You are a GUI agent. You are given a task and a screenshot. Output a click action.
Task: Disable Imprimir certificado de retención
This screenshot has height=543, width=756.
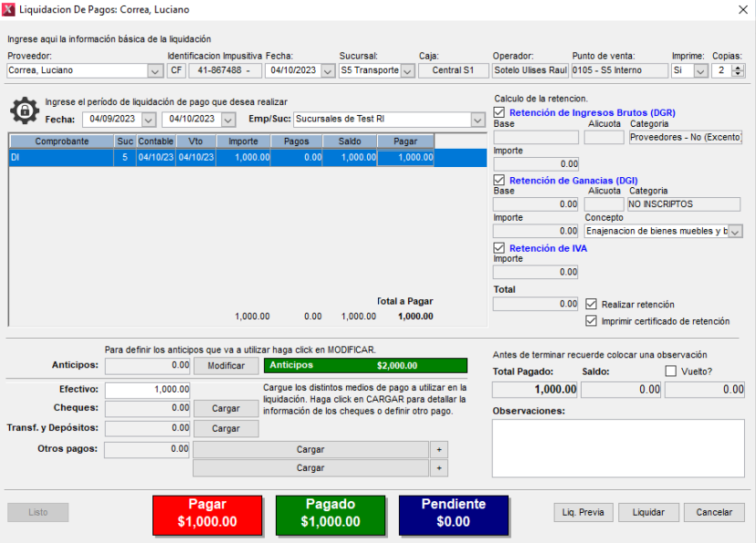592,321
